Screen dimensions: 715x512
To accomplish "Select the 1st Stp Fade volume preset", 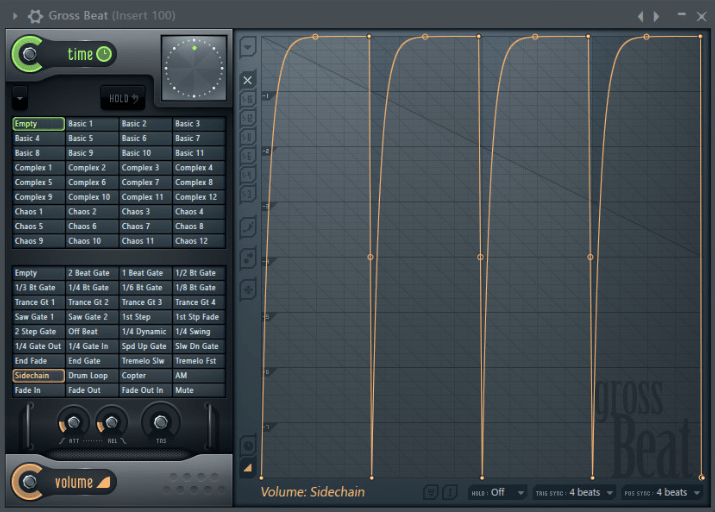I will 199,317.
